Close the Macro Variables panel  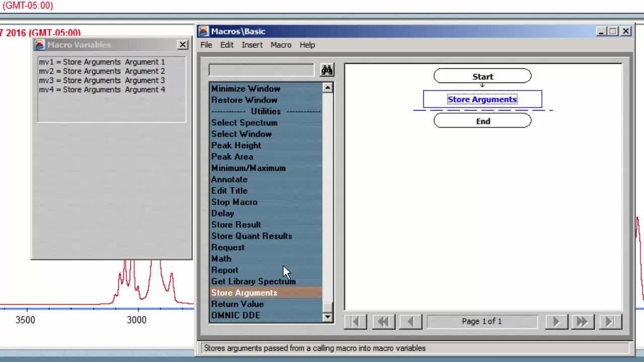(183, 45)
